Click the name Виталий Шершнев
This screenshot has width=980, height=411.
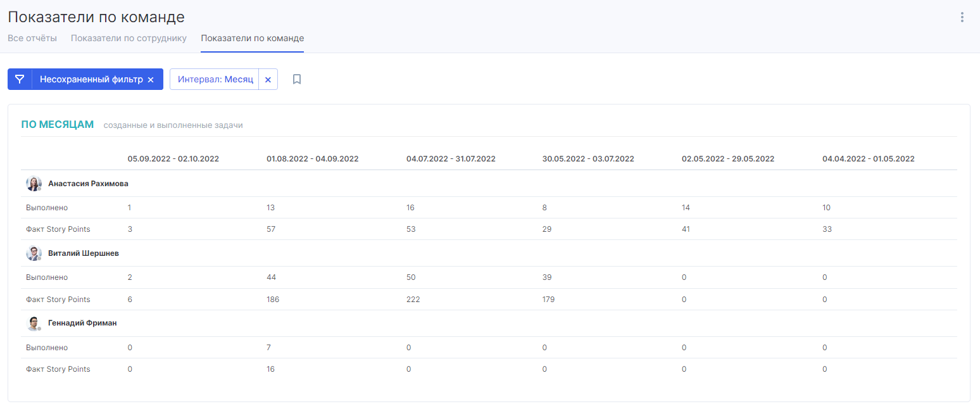click(x=84, y=253)
